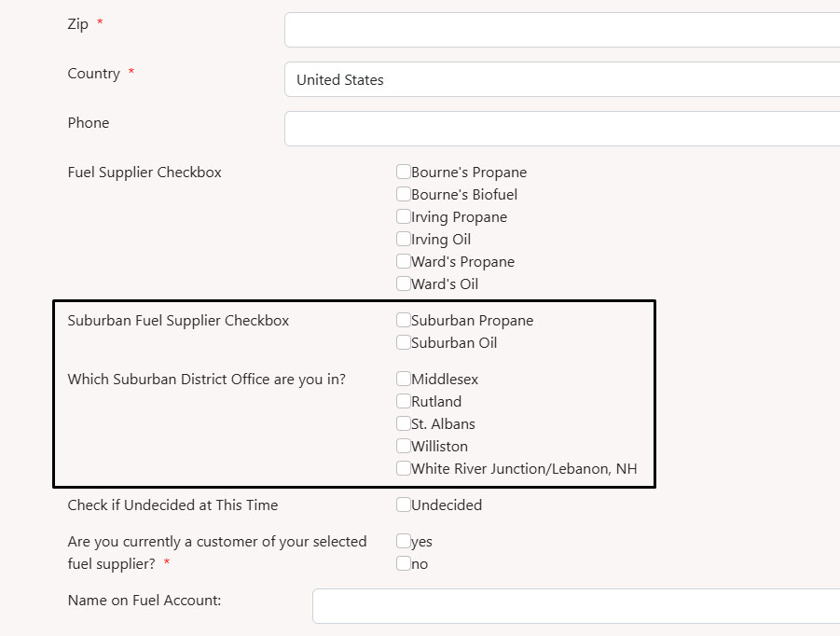Click into the Zip input field
The image size is (840, 636).
562,30
